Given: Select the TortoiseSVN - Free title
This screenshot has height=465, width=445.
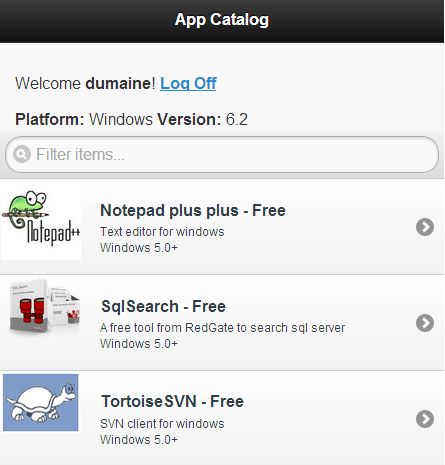Looking at the screenshot, I should coord(172,401).
